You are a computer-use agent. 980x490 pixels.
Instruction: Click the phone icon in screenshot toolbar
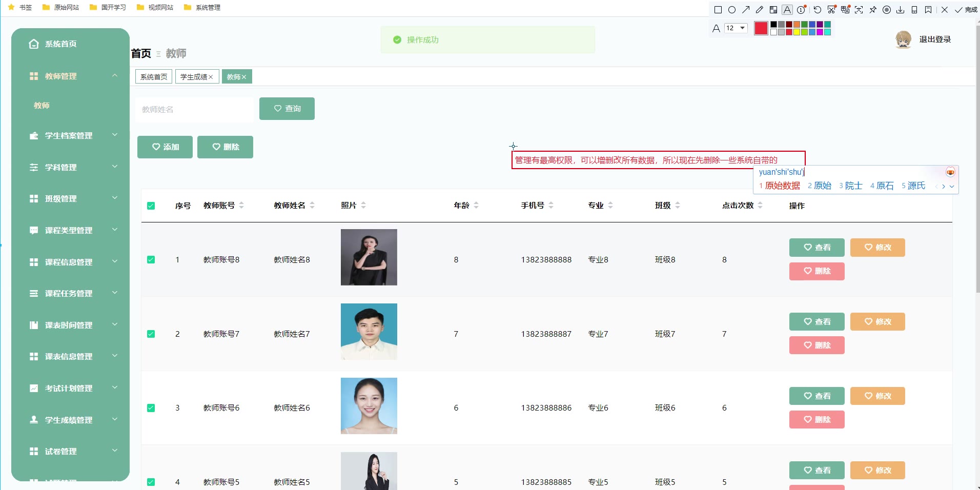click(x=914, y=10)
